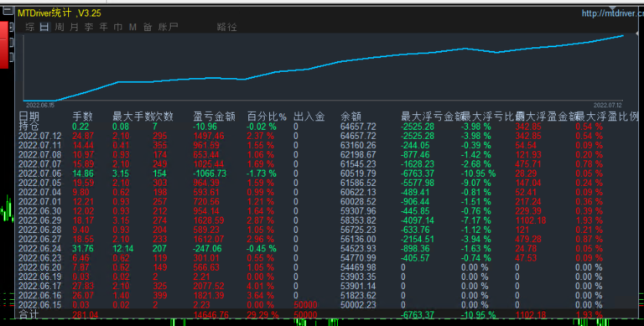The image size is (644, 326).
Task: Switch to the 账户 (account) tab
Action: [168, 27]
